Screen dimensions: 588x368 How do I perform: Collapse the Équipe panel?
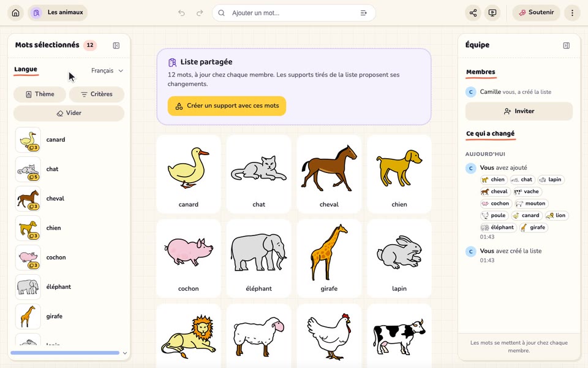tap(566, 45)
